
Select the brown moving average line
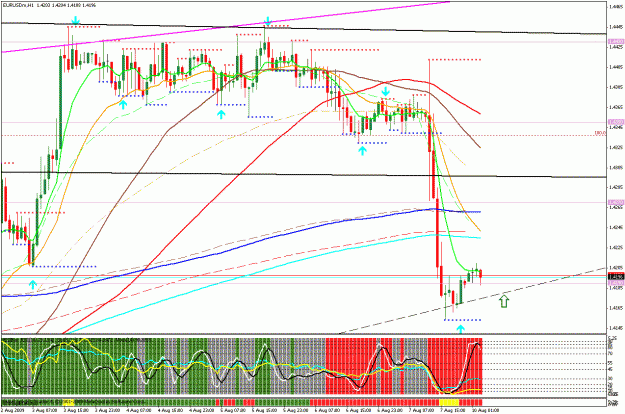167,131
